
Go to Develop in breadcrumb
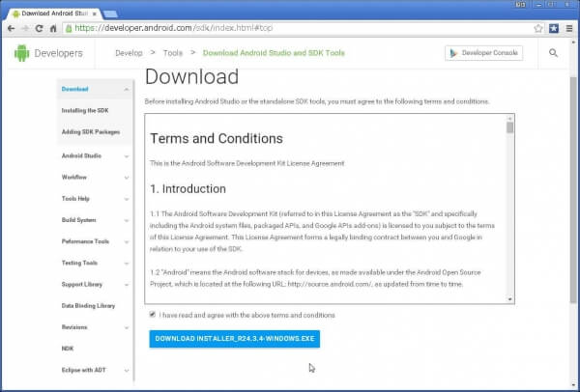[129, 53]
